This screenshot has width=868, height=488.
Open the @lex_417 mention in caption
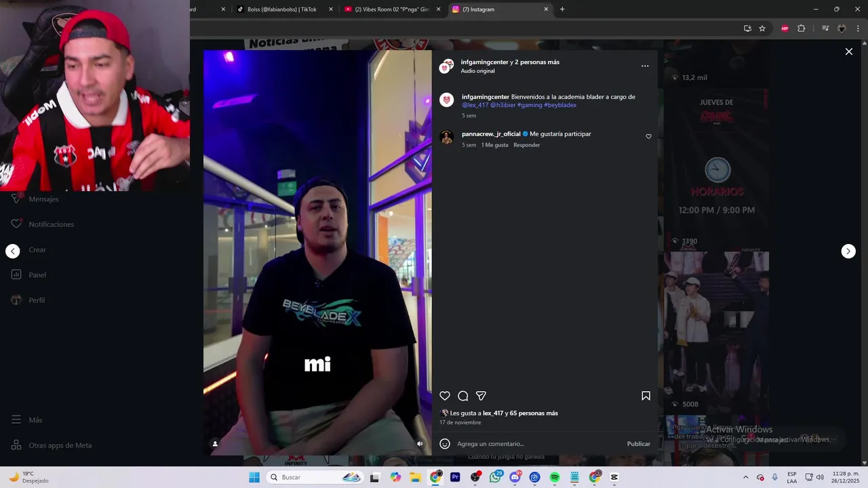point(475,105)
